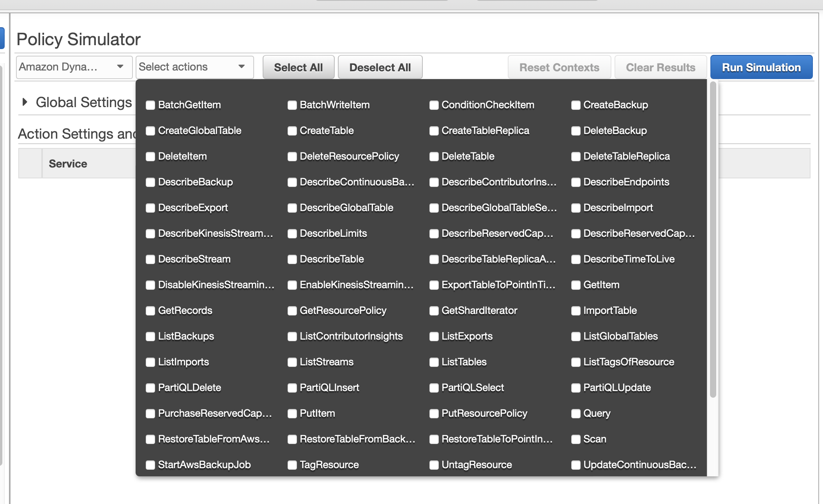Open the Select actions dropdown
This screenshot has height=504, width=823.
tap(194, 67)
